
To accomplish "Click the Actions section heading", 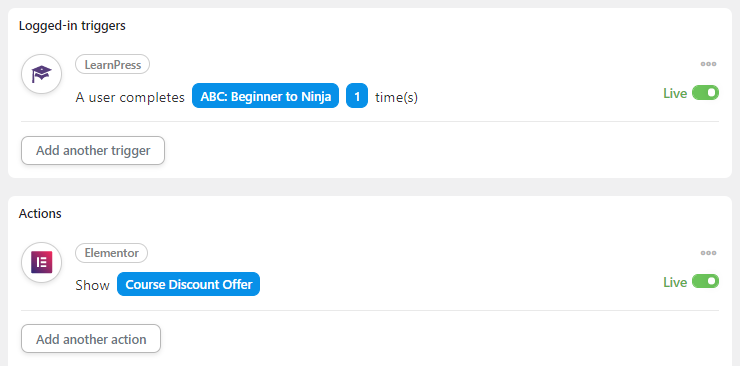I will 40,213.
